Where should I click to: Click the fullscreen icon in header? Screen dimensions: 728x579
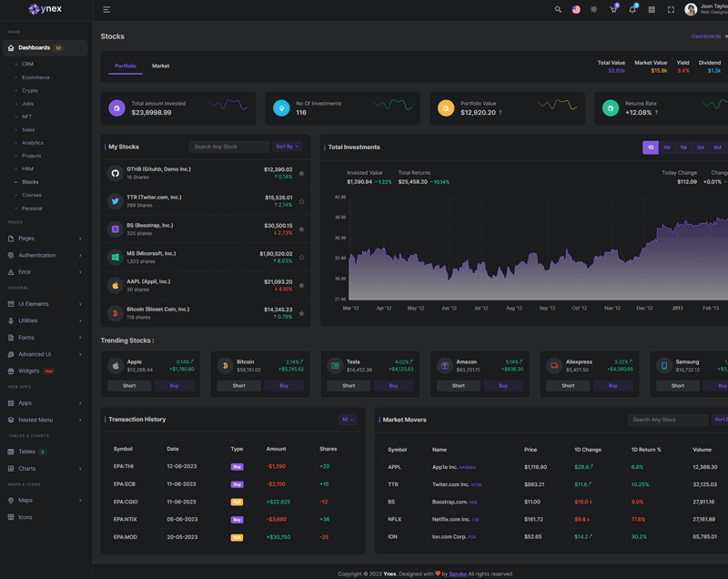point(671,10)
